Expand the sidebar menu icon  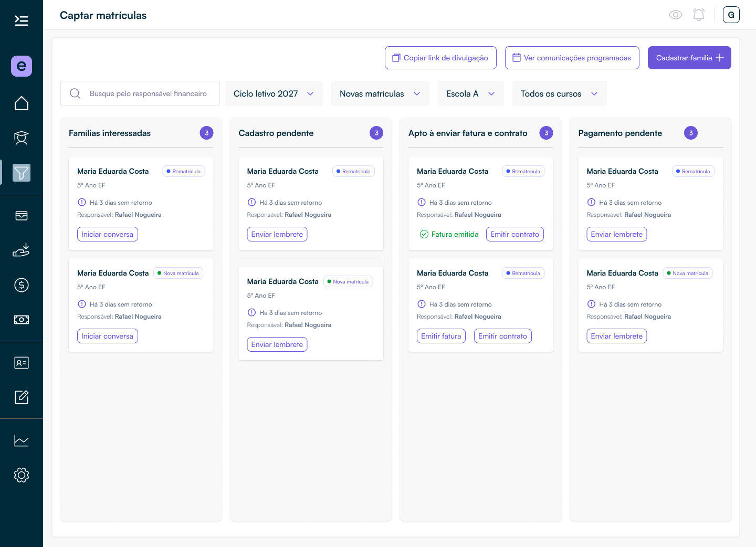coord(22,20)
